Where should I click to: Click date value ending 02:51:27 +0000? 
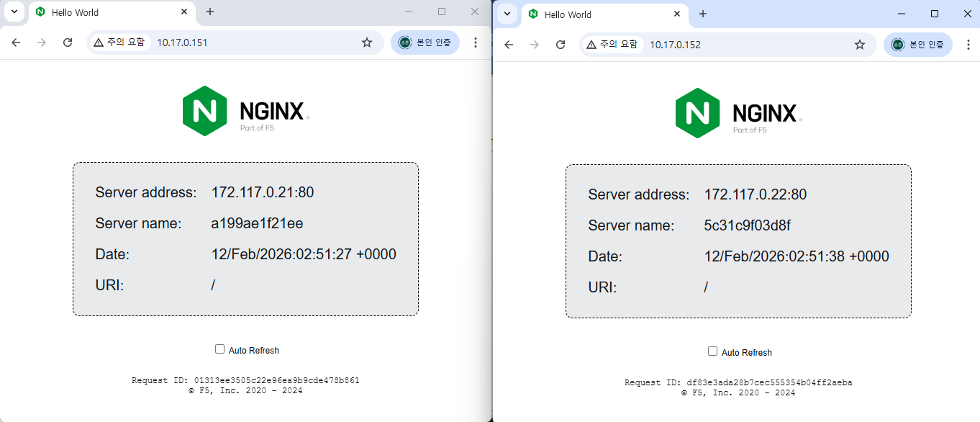click(x=304, y=254)
